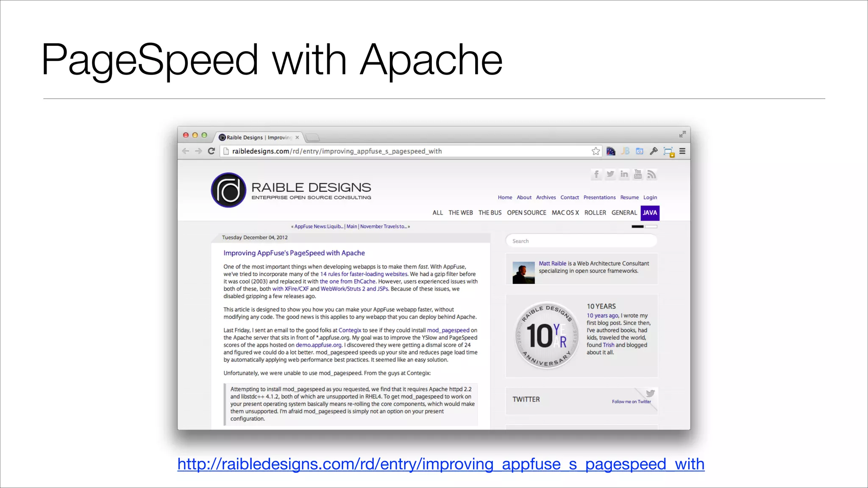
Task: Open the LinkedIn social icon
Action: click(x=624, y=174)
